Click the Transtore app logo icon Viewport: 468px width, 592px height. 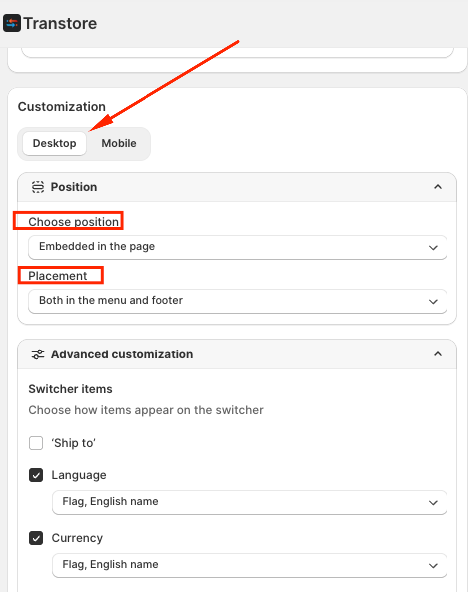tap(12, 23)
